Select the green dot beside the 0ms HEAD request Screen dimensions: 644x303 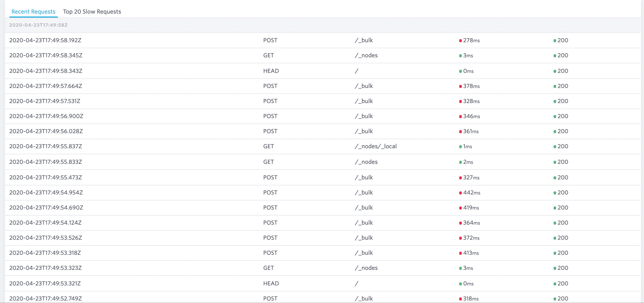point(460,71)
